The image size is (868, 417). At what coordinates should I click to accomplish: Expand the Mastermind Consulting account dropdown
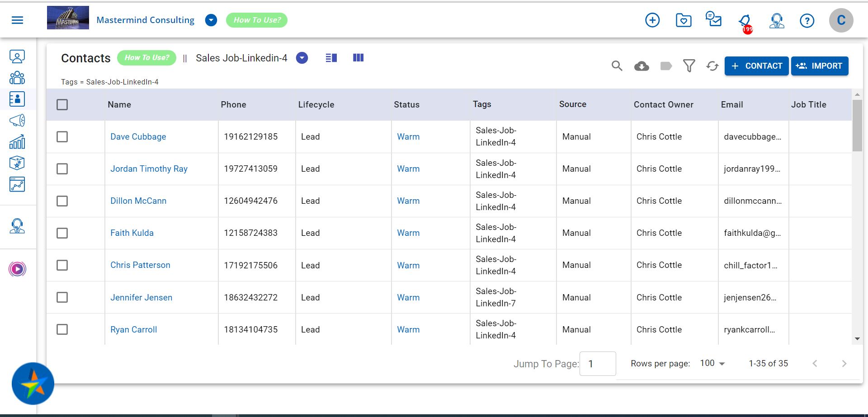pos(211,20)
